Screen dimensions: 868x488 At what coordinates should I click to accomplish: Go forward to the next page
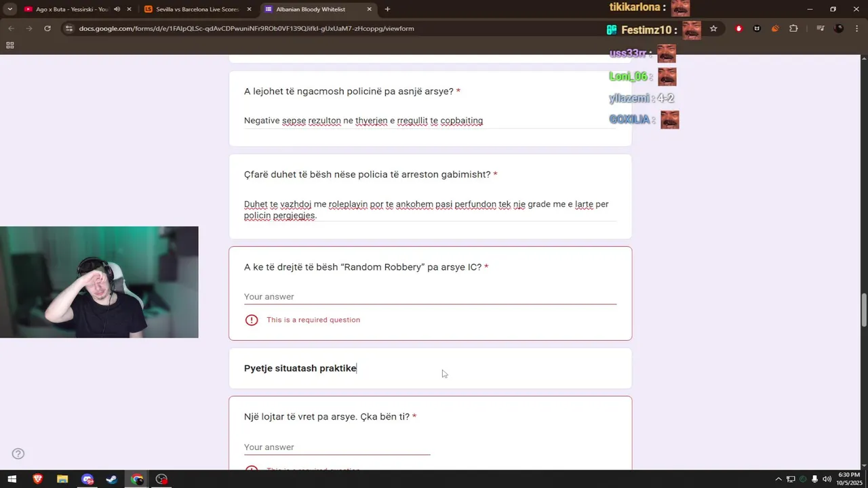(x=29, y=28)
